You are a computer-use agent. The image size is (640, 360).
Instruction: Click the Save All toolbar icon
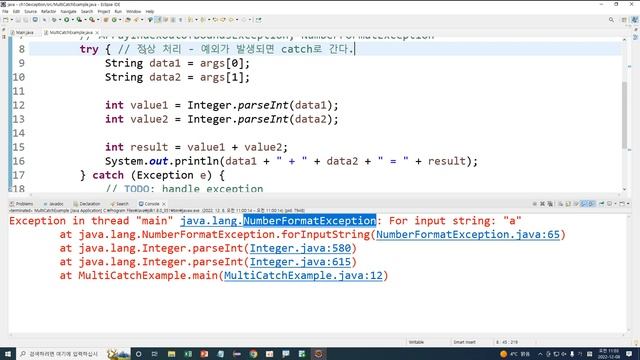pyautogui.click(x=26, y=20)
